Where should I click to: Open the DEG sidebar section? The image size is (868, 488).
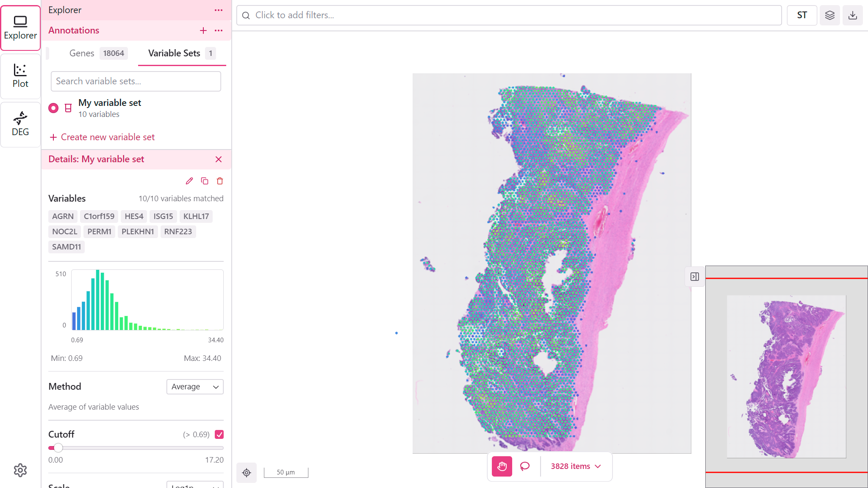point(20,125)
